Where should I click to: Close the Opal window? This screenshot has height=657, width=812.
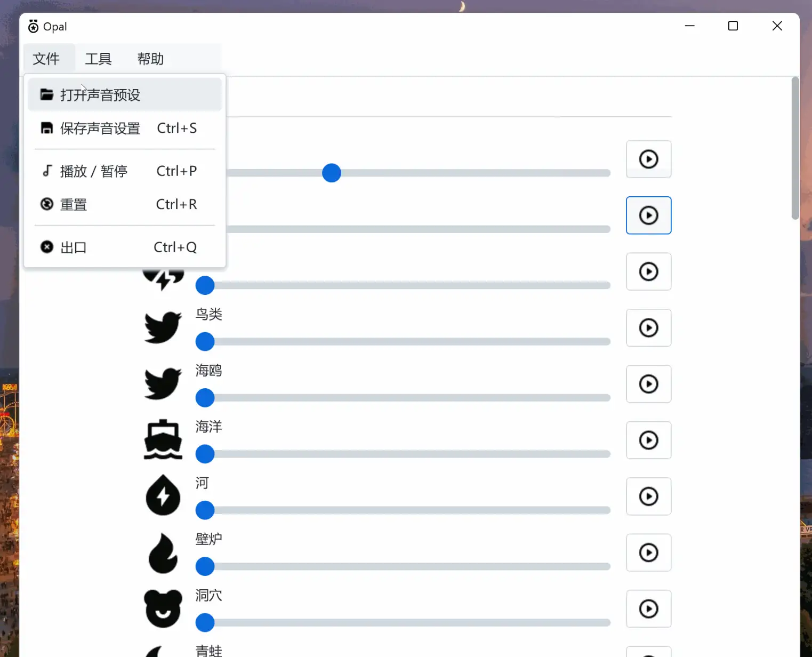(x=777, y=26)
